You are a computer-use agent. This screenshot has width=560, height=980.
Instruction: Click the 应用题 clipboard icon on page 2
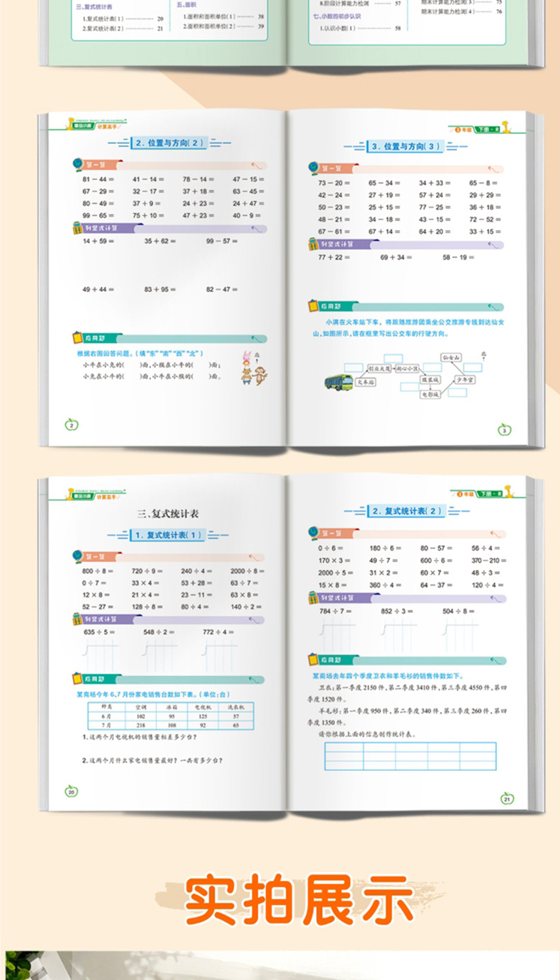79,338
